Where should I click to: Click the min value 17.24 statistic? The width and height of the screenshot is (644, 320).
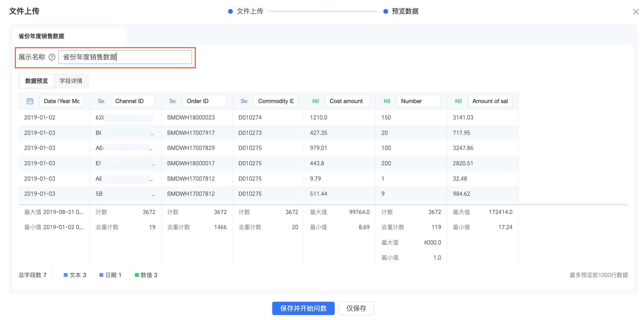click(x=505, y=227)
